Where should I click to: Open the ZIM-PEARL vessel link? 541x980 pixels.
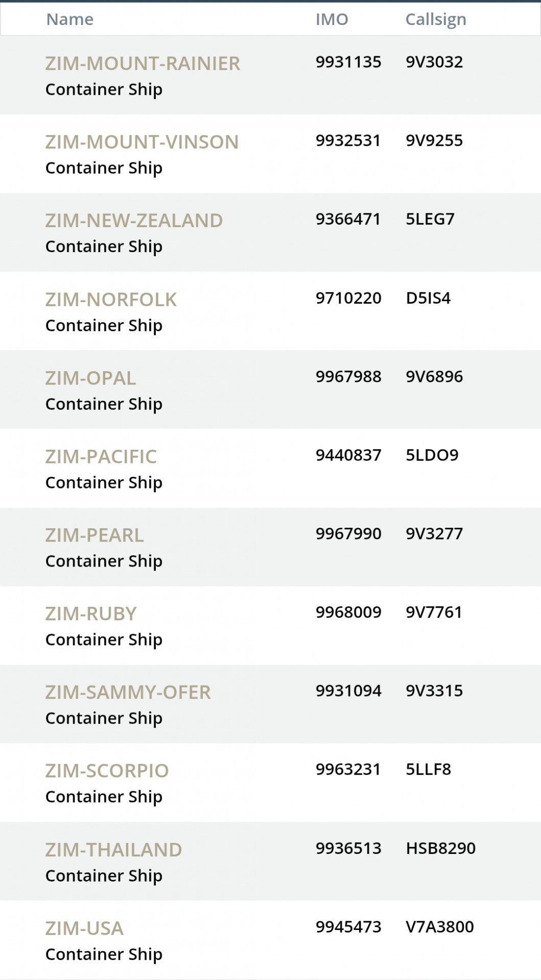pyautogui.click(x=95, y=535)
